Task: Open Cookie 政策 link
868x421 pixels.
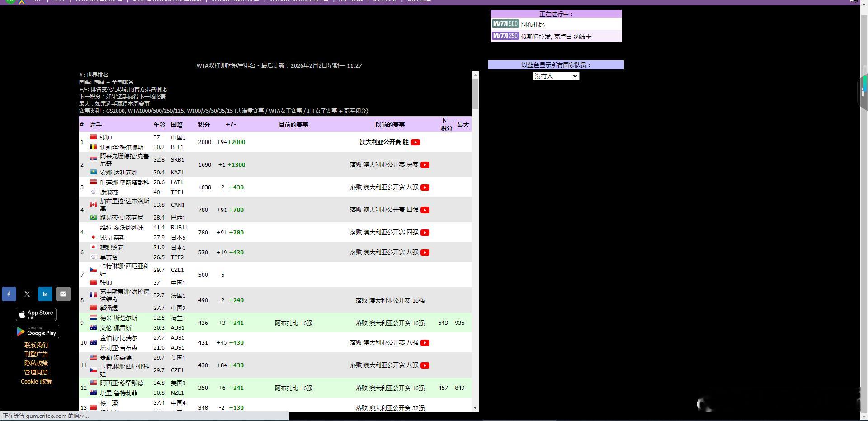Action: click(36, 381)
